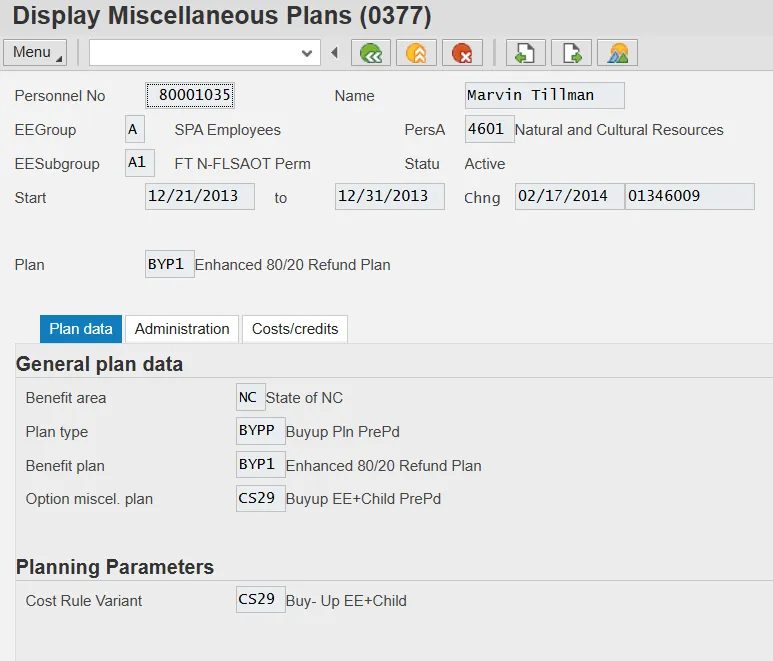Screen dimensions: 773x661
Task: Switch to the Administration tab
Action: pyautogui.click(x=182, y=329)
